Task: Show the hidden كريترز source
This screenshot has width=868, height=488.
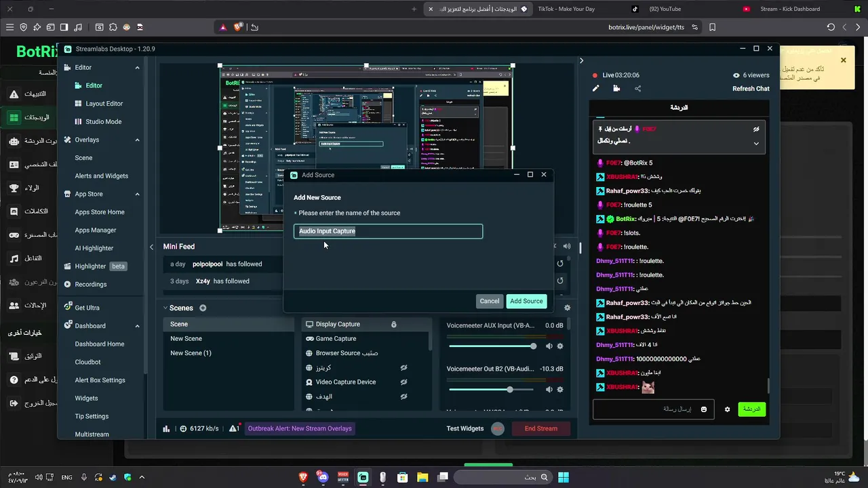Action: [x=403, y=368]
